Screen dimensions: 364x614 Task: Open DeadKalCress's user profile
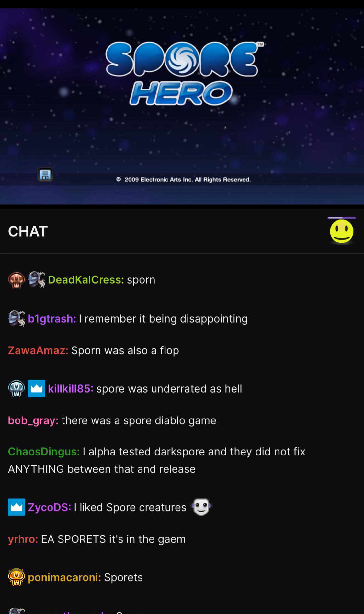pos(86,280)
